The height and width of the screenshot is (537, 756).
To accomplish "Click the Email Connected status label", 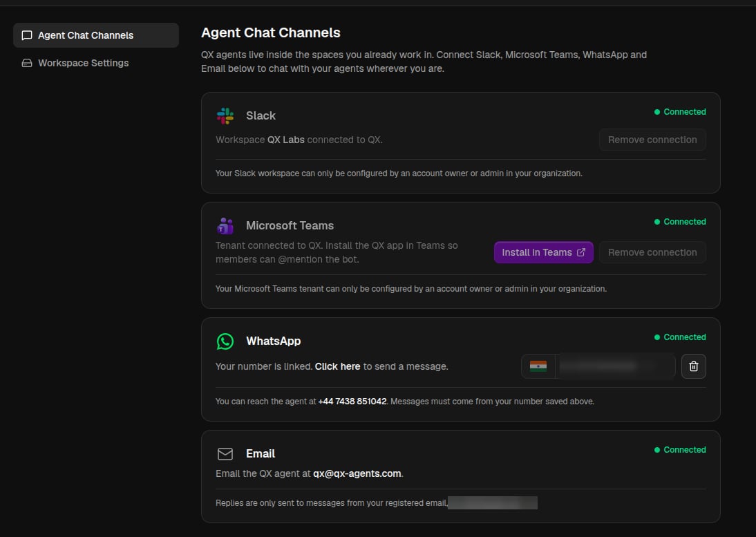I will (680, 450).
